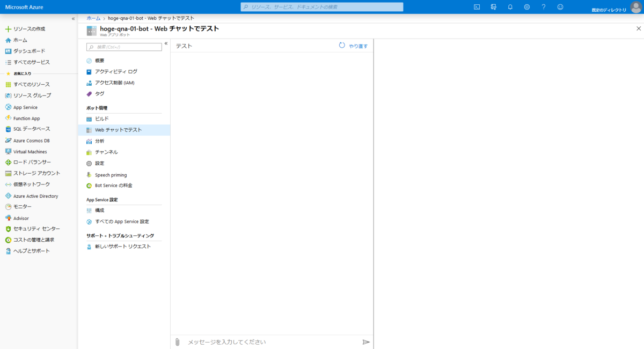Focus the top resource search box
Image resolution: width=644 pixels, height=349 pixels.
[x=321, y=7]
